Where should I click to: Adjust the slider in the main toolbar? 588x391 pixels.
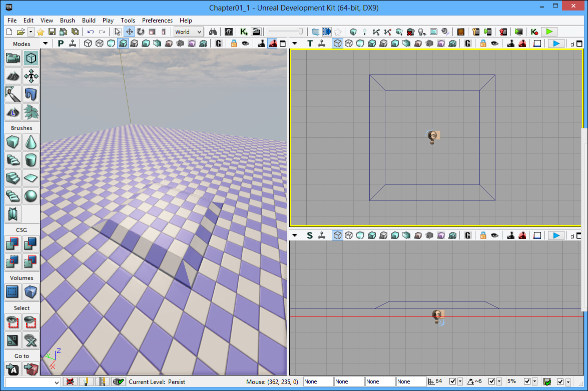(301, 31)
